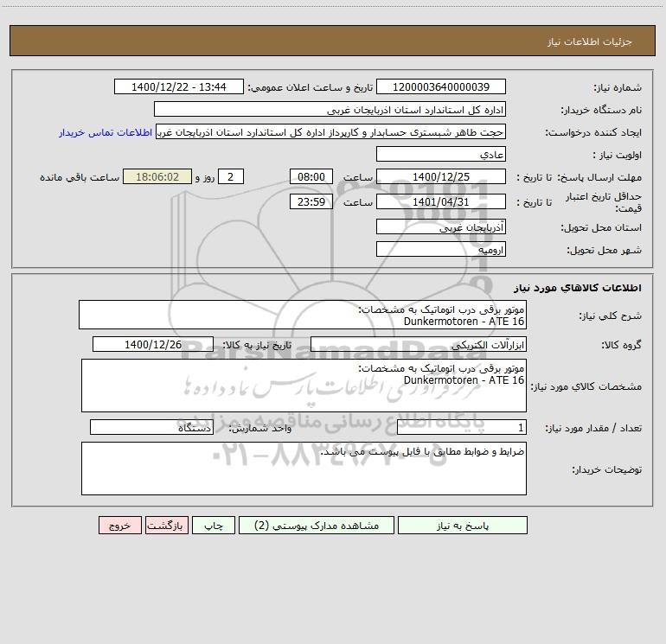Click the توضیحات خریدار label
The image size is (666, 644).
pos(607,469)
